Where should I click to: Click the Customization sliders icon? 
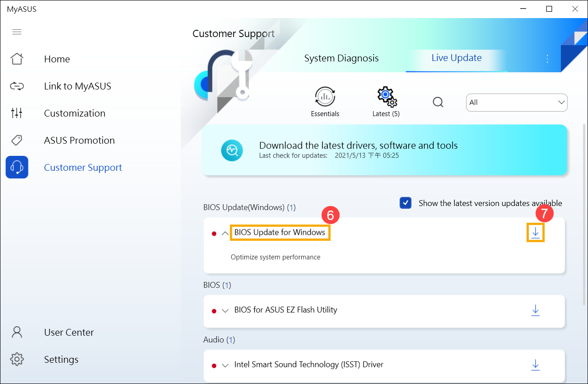coord(17,113)
